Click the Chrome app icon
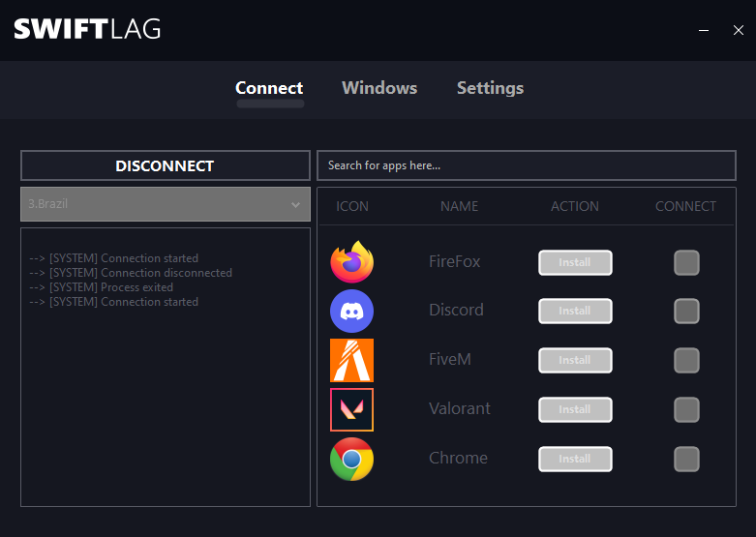The image size is (756, 537). tap(351, 459)
